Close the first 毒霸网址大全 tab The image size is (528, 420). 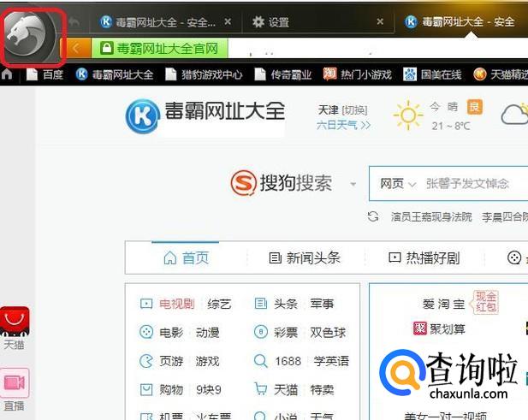[x=228, y=21]
